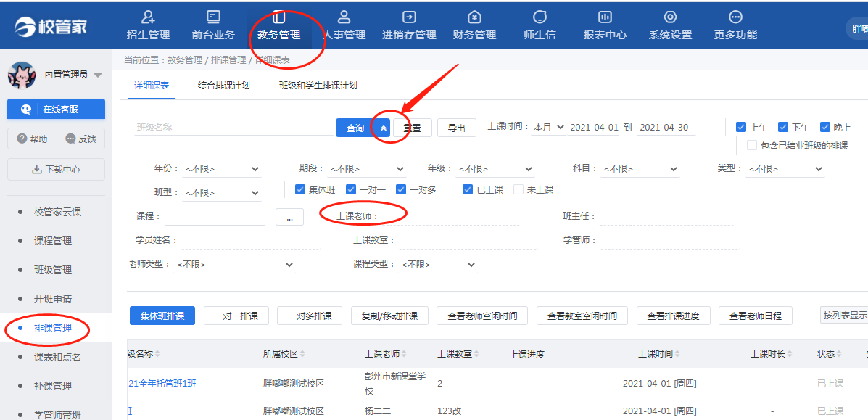Open 课表和点名 in sidebar
868x420 pixels.
point(57,357)
